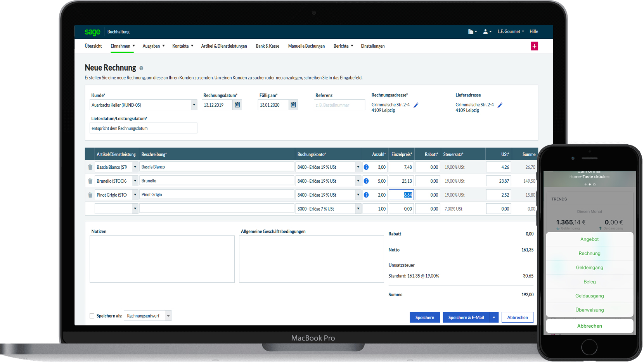Delete the Bascia Bianco row
Screen dimensions: 644x363
click(90, 167)
